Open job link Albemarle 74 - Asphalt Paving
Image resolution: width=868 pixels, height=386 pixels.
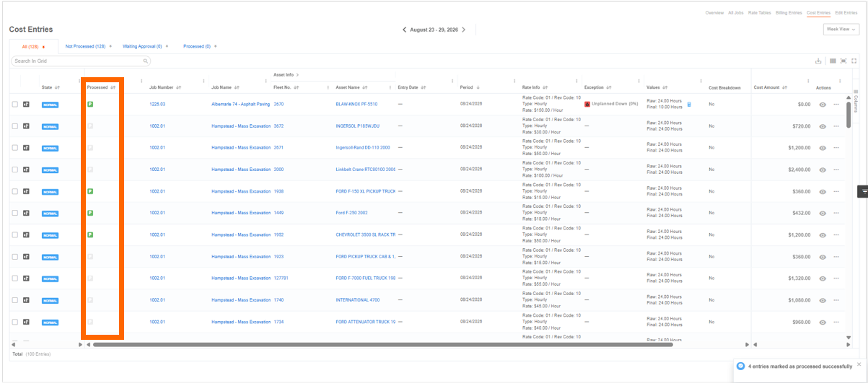coord(240,104)
